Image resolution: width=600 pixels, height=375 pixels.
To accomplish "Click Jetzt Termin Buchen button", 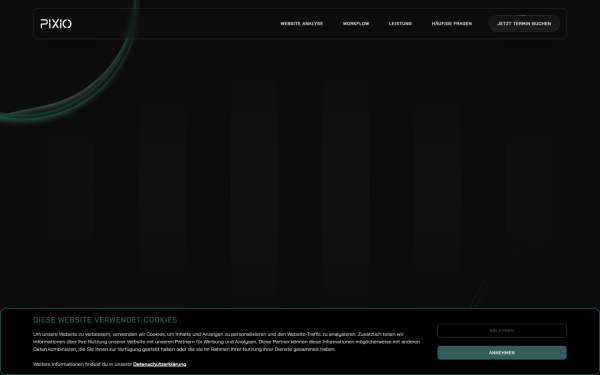I will coord(524,24).
